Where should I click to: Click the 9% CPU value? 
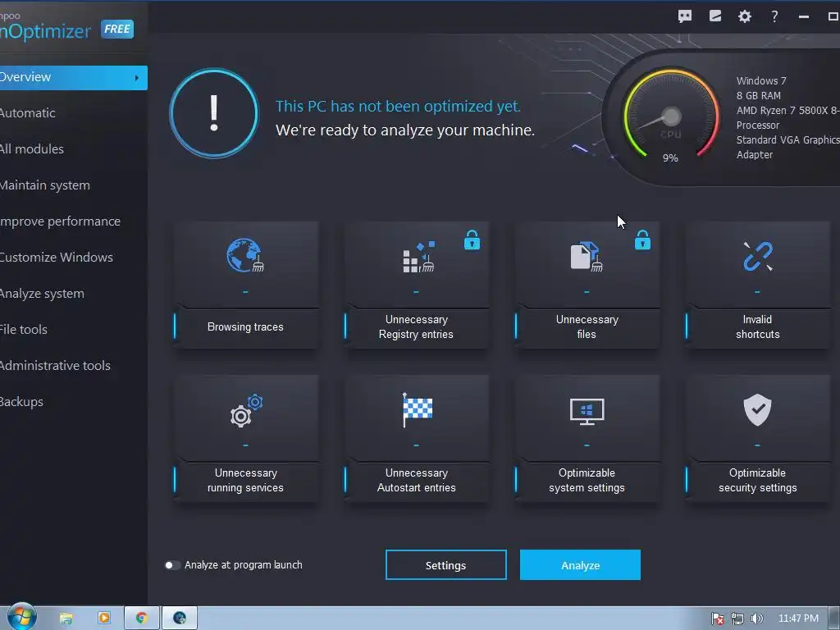(670, 158)
